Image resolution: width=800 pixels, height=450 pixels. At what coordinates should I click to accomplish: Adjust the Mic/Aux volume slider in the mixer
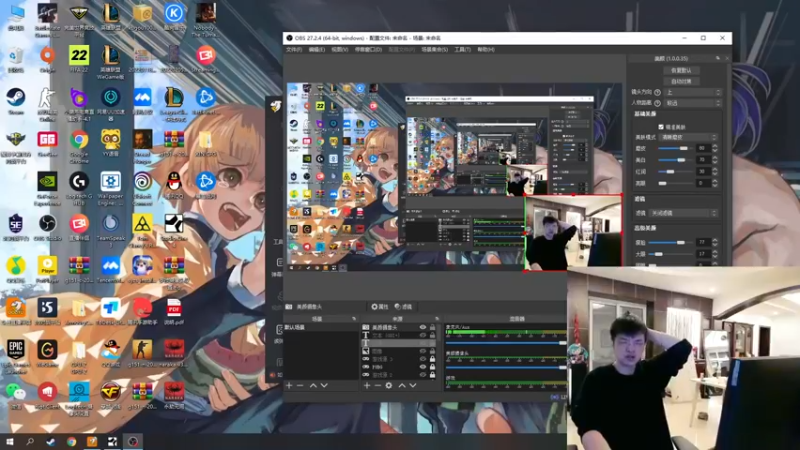[x=506, y=343]
